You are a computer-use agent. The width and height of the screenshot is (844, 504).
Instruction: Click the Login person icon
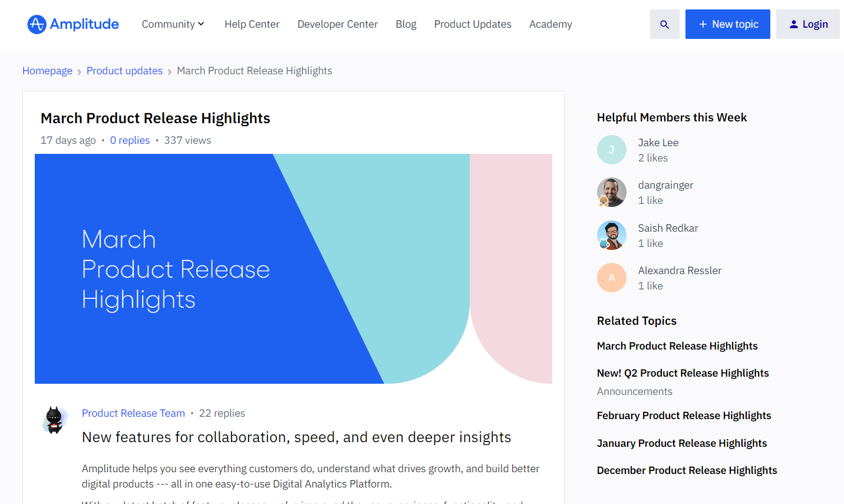click(x=795, y=24)
